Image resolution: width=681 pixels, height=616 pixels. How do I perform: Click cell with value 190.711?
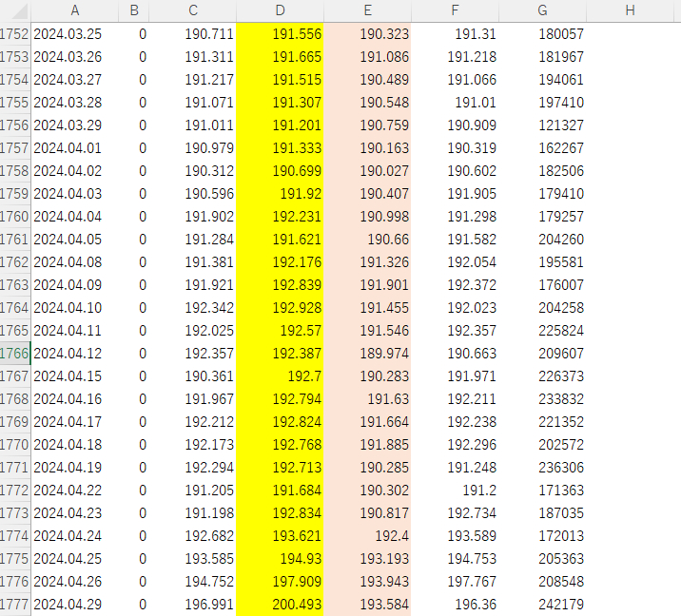(193, 34)
